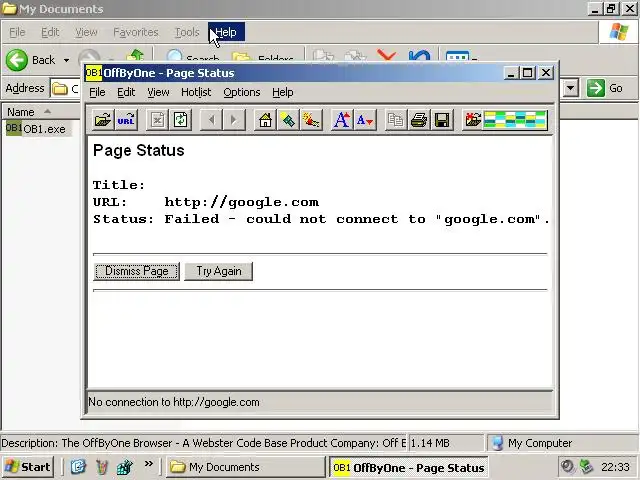Image resolution: width=640 pixels, height=480 pixels.
Task: Click My Computer zone in status bar
Action: [562, 443]
